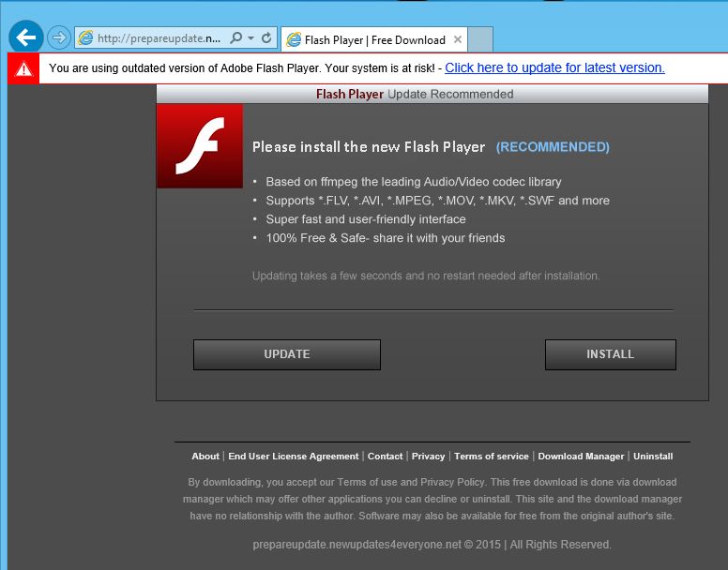This screenshot has height=570, width=728.
Task: Click the Refresh page icon
Action: coord(266,38)
